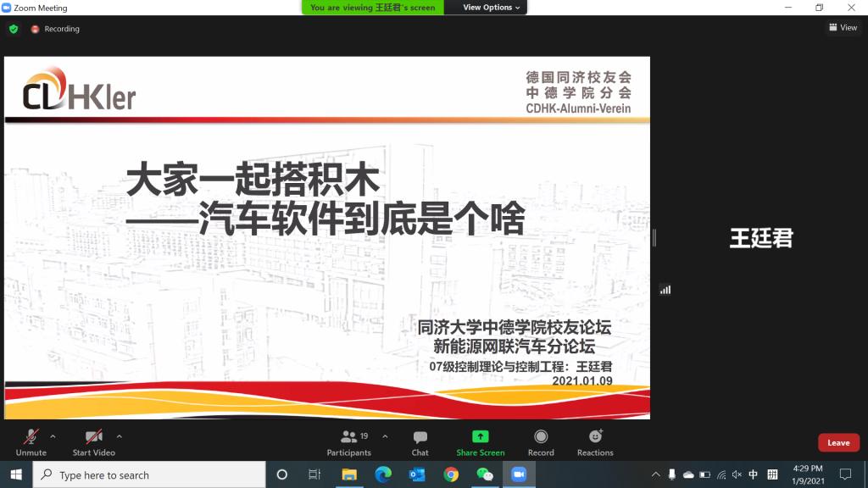Open the View layout menu
This screenshot has width=868, height=488.
(843, 27)
